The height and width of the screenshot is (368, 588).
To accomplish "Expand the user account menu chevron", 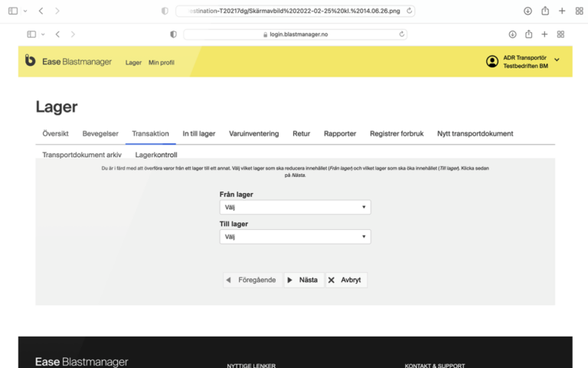I will pos(557,61).
